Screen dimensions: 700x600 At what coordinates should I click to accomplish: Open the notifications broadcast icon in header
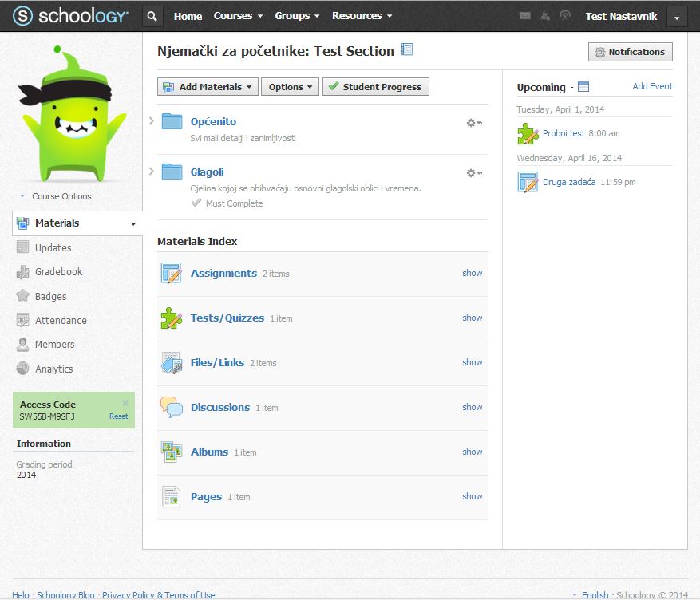coord(565,16)
